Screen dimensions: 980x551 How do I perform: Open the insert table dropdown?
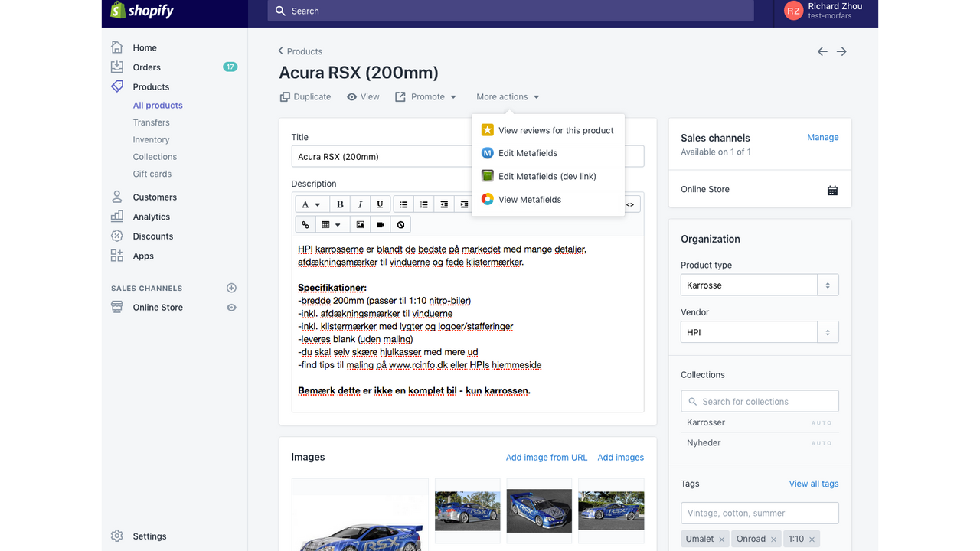point(331,224)
